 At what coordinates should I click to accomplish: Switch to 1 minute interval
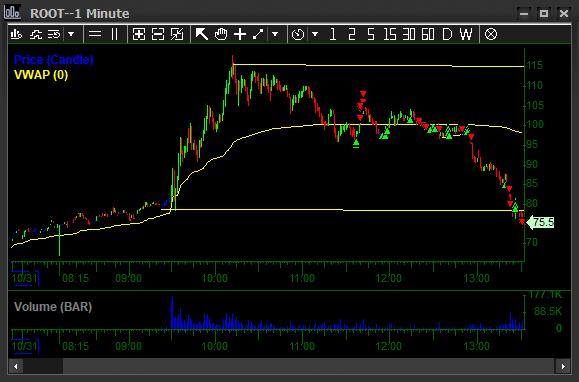(333, 34)
